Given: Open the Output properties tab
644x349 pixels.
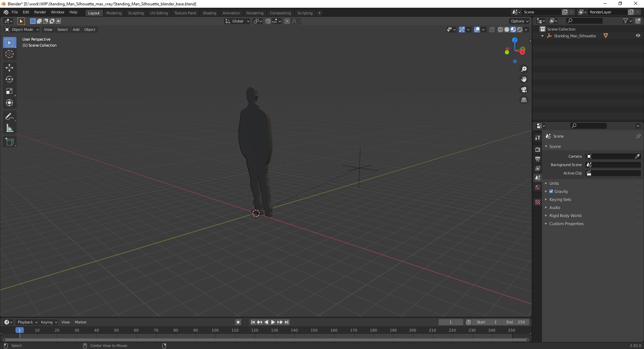Looking at the screenshot, I should tap(538, 159).
